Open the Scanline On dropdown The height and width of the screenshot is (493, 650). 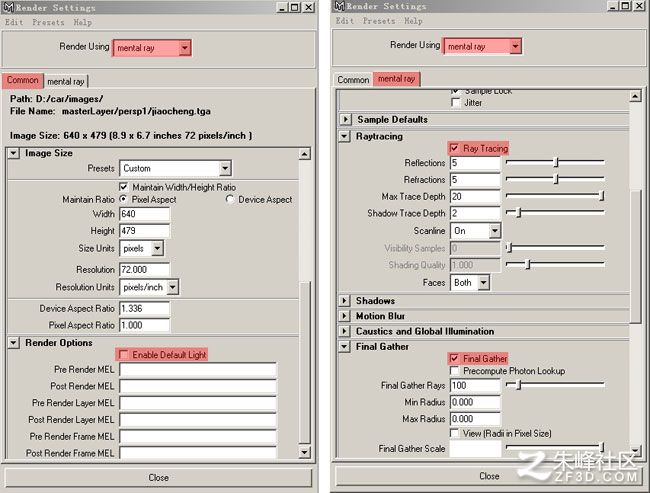tap(475, 231)
